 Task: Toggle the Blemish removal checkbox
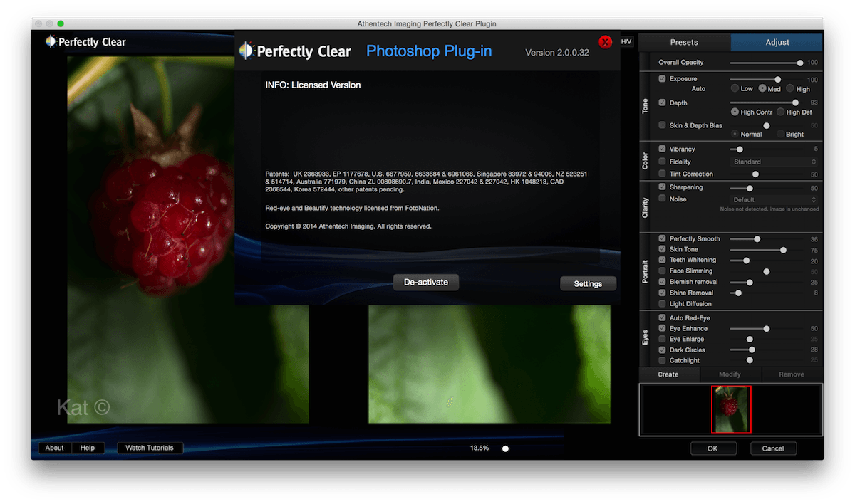click(663, 282)
